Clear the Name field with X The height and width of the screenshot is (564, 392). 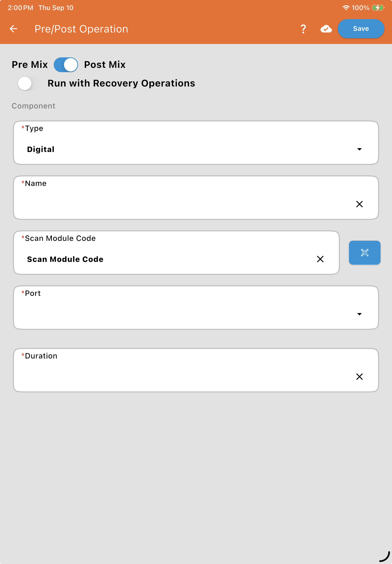[359, 204]
